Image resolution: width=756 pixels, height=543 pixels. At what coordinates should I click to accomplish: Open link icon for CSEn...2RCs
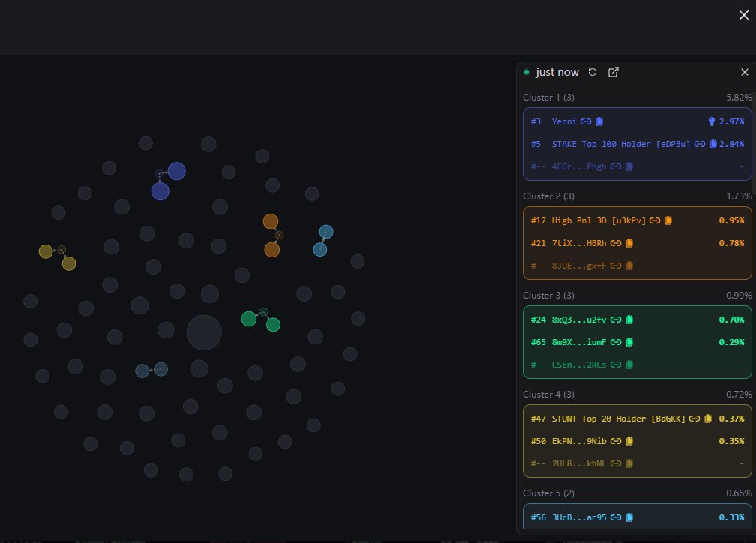coord(616,364)
